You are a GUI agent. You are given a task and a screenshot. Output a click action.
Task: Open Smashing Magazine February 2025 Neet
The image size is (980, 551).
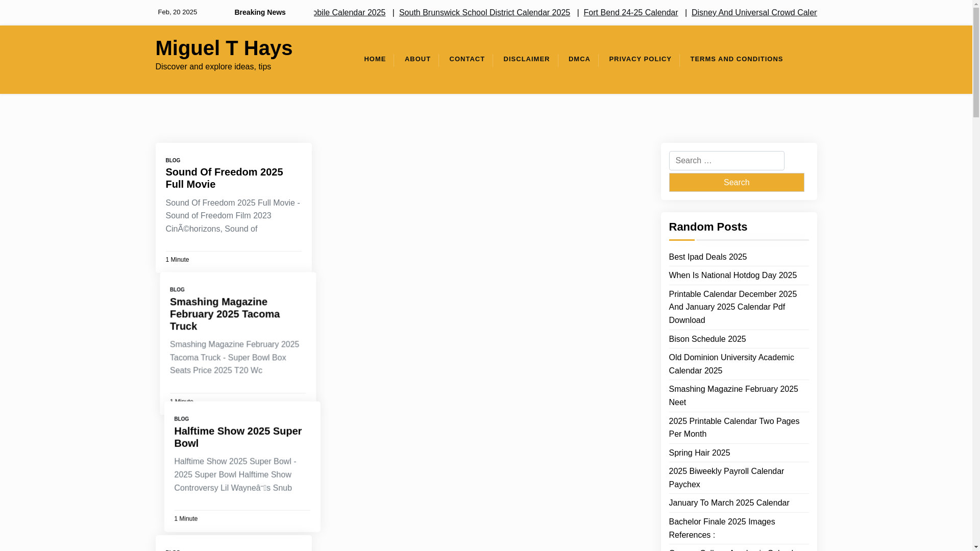coord(733,396)
